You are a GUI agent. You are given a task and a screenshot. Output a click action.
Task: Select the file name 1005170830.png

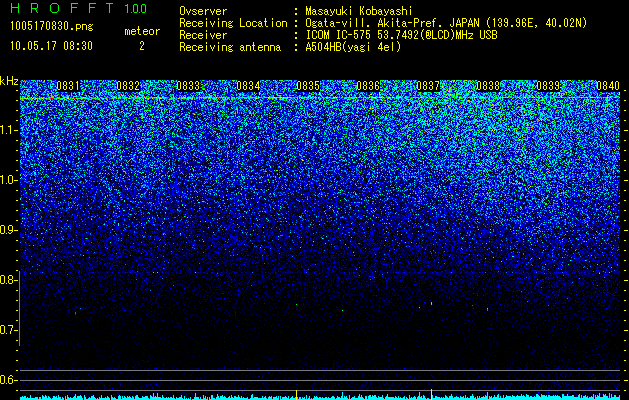pos(52,26)
